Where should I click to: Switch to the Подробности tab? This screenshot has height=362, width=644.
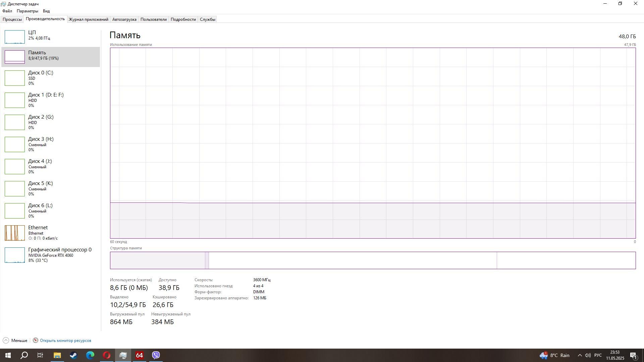183,19
